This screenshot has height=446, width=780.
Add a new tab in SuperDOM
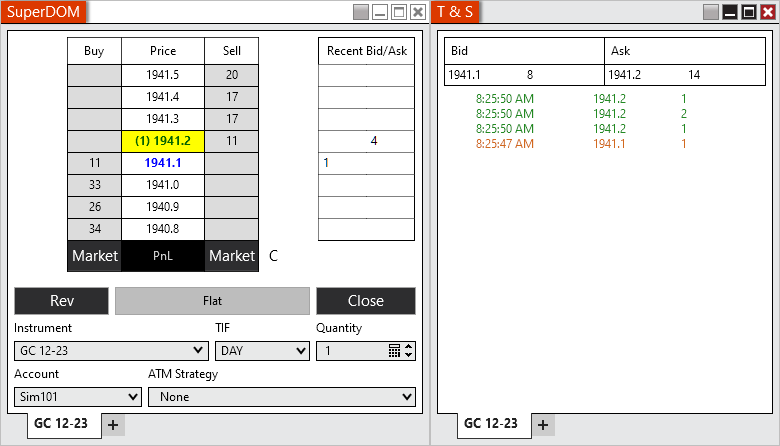[x=112, y=425]
